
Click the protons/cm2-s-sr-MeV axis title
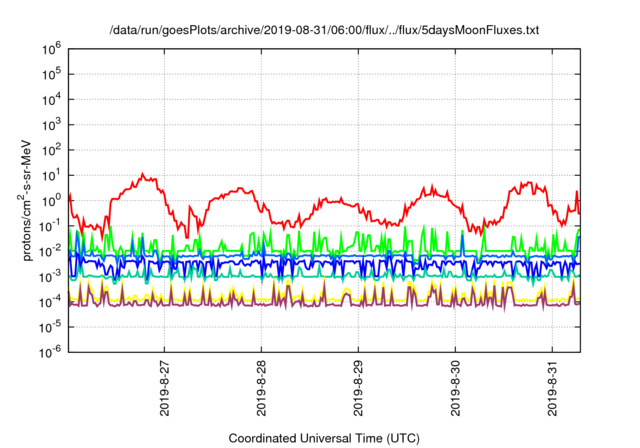coord(26,200)
